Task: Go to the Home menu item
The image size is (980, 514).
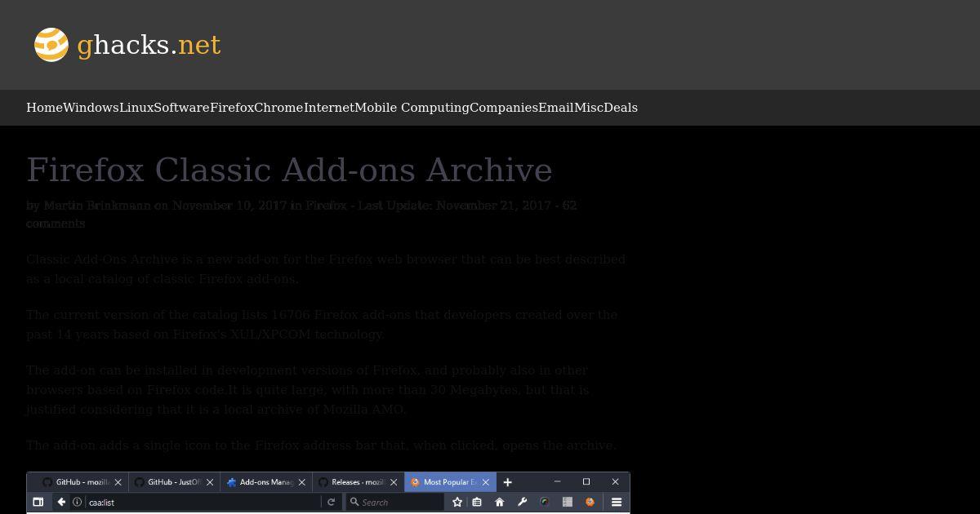Action: tap(44, 108)
